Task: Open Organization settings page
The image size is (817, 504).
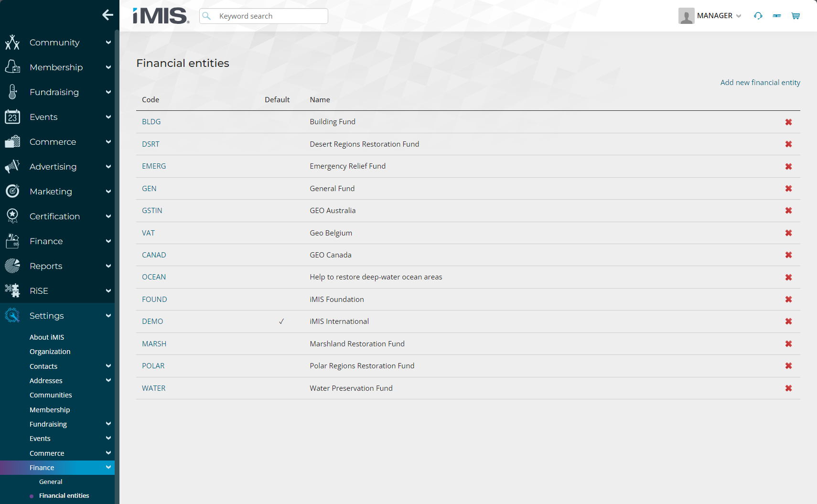Action: [50, 352]
